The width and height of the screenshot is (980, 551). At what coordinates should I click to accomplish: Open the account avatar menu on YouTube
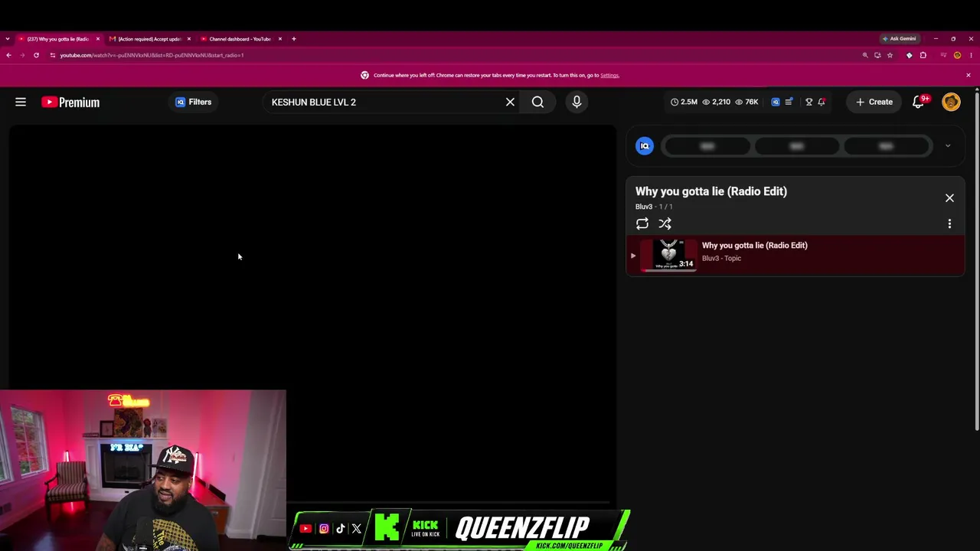951,102
